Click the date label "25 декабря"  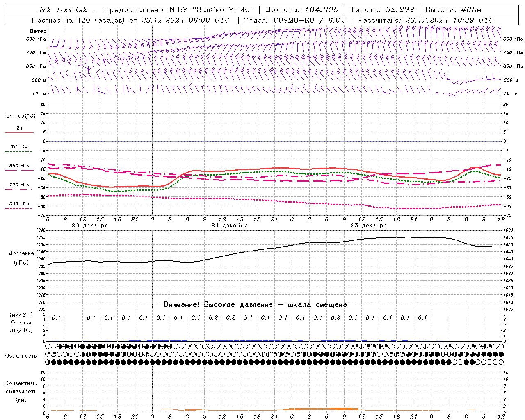369,226
